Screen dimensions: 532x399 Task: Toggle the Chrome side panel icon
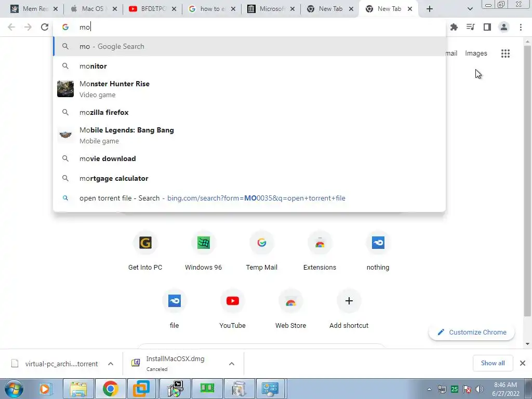[487, 27]
